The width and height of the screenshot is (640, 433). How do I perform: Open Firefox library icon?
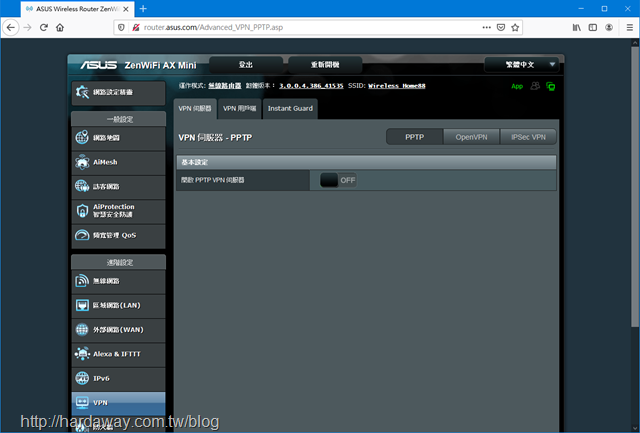[576, 27]
